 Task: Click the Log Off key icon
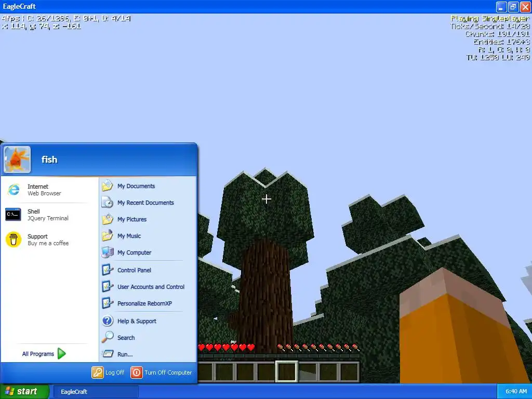click(97, 373)
